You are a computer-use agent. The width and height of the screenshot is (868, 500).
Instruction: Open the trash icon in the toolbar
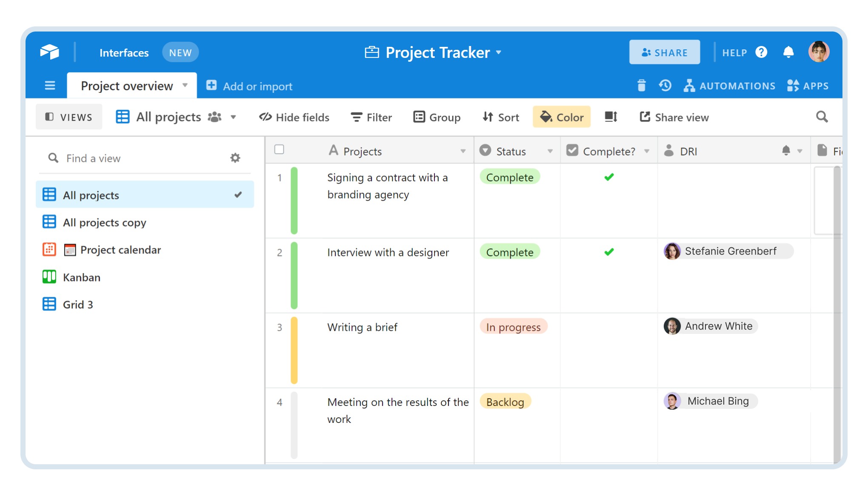click(641, 85)
